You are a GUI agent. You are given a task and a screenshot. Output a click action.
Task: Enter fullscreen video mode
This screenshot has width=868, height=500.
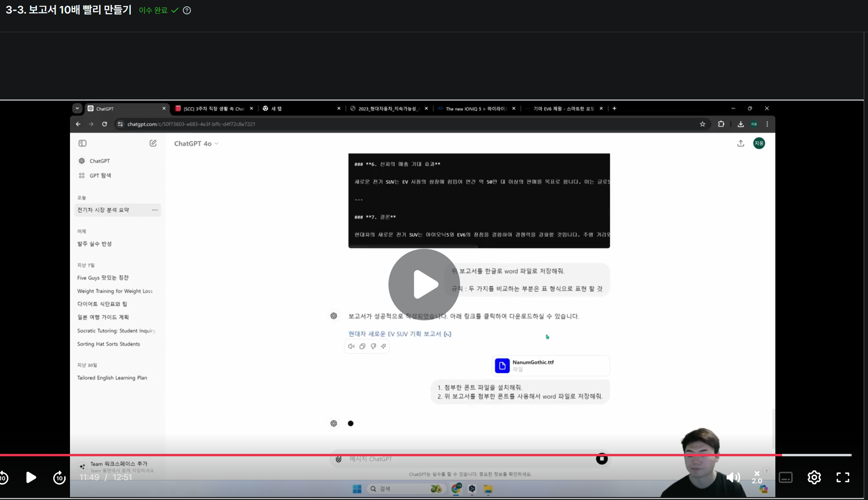843,477
